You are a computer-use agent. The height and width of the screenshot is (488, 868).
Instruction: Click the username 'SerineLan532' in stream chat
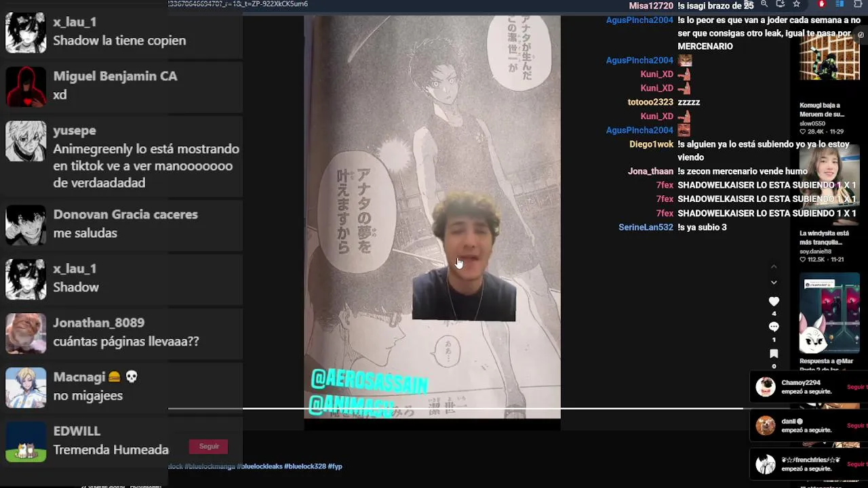(646, 227)
